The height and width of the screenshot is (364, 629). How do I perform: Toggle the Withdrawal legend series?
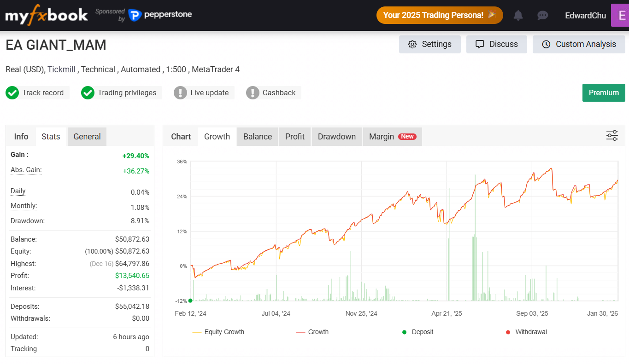pos(526,332)
